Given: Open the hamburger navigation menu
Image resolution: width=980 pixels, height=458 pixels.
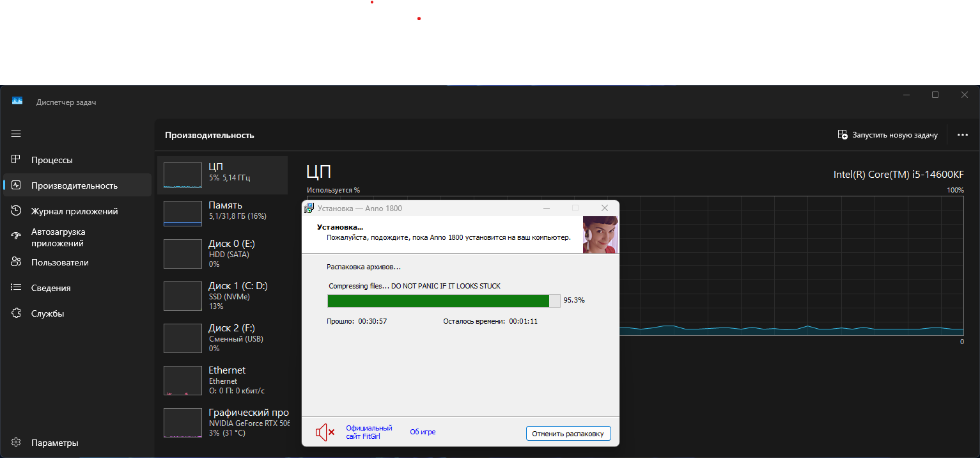Looking at the screenshot, I should pyautogui.click(x=16, y=134).
